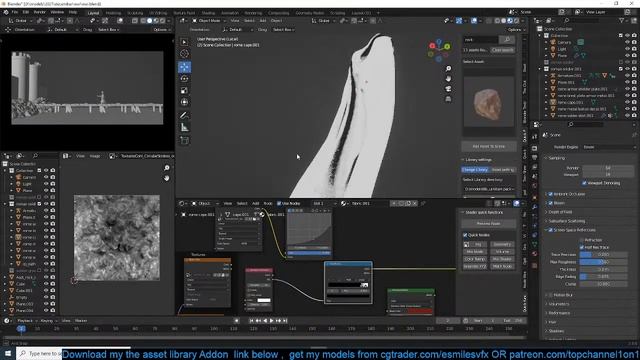Click the Clear search button
Screen dimensions: 640x360
tap(502, 50)
